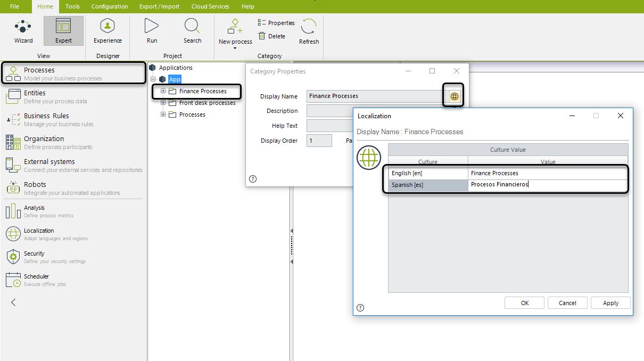Maximize the Category Properties dialog
The height and width of the screenshot is (361, 644).
[432, 71]
